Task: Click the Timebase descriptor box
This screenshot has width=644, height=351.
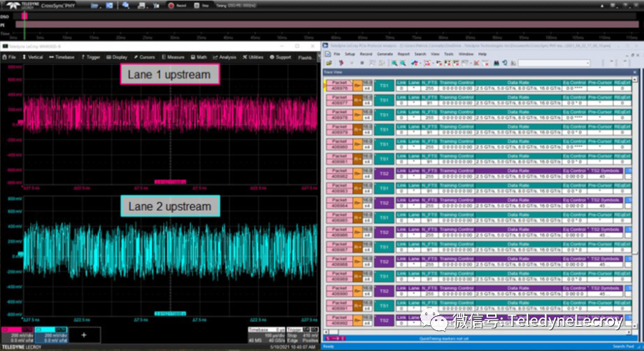Action: pyautogui.click(x=265, y=334)
